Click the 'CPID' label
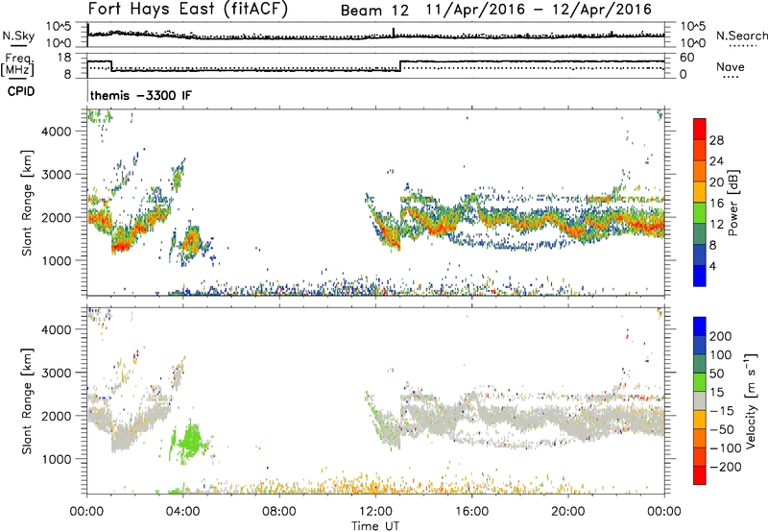768x532 pixels. [x=21, y=91]
